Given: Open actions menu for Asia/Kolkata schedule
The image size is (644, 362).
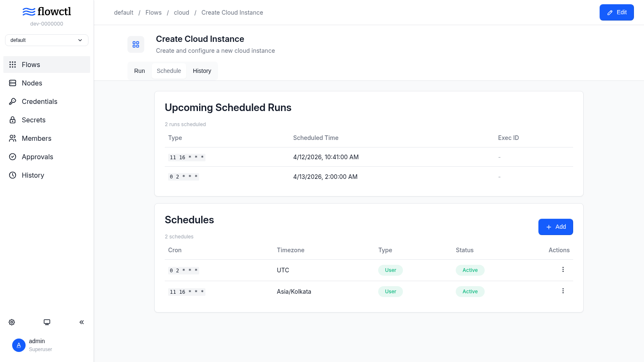Looking at the screenshot, I should coord(563,291).
